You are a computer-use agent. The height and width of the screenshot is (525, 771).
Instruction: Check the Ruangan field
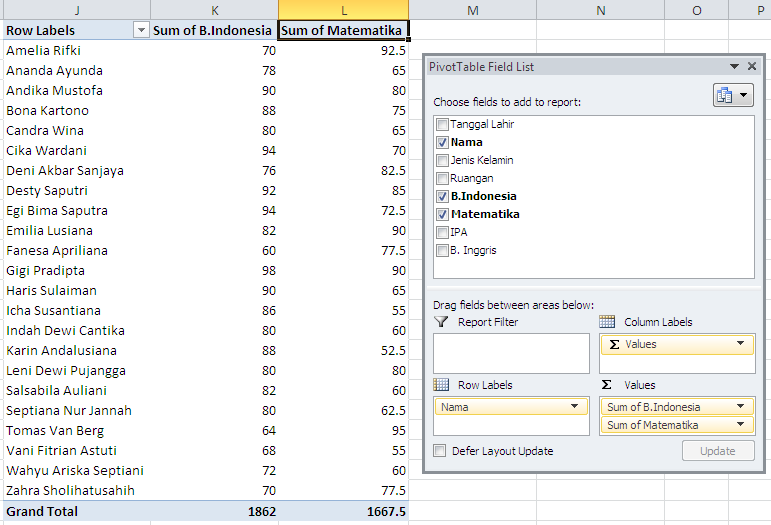click(442, 178)
